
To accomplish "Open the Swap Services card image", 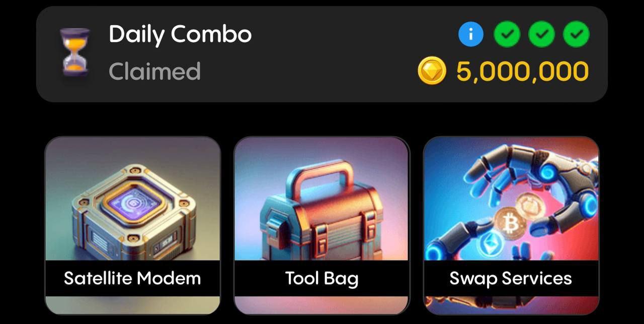I will click(x=511, y=199).
